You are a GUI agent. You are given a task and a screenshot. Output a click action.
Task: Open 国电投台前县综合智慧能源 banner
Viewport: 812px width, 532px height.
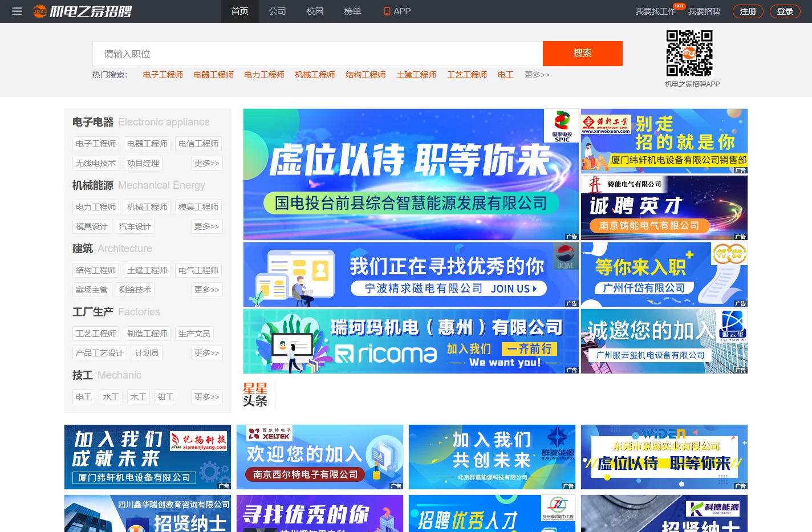pyautogui.click(x=411, y=174)
